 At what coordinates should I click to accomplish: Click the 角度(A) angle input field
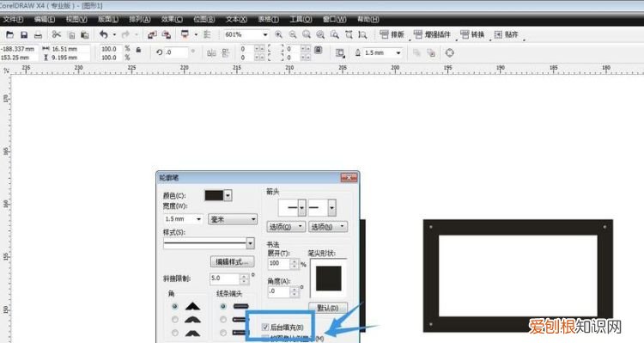tap(279, 291)
